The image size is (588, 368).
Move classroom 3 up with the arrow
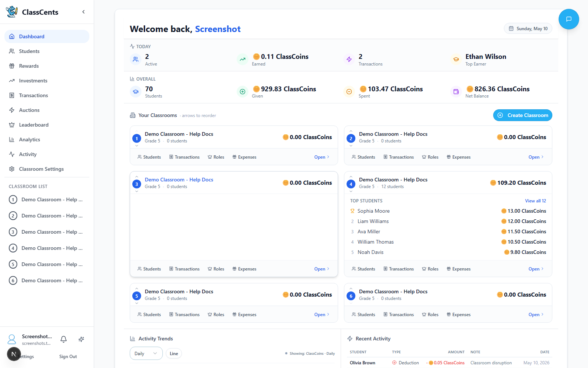[137, 177]
